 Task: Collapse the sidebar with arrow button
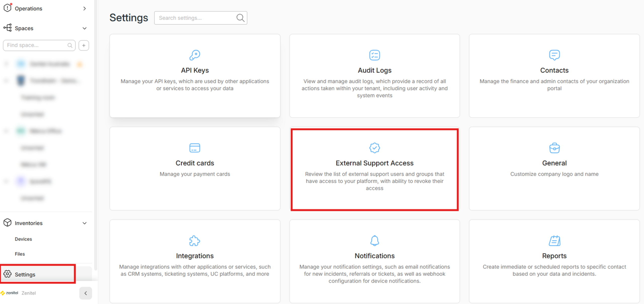(86, 293)
